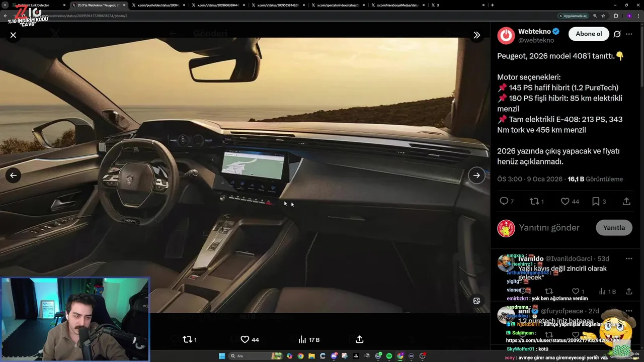
Task: Share Ivanildo's reply
Action: 629,291
